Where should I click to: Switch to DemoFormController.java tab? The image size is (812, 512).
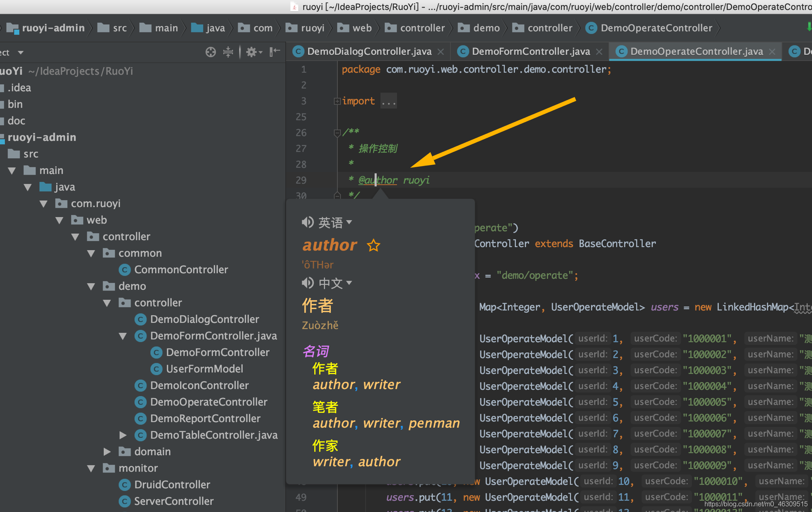coord(531,52)
